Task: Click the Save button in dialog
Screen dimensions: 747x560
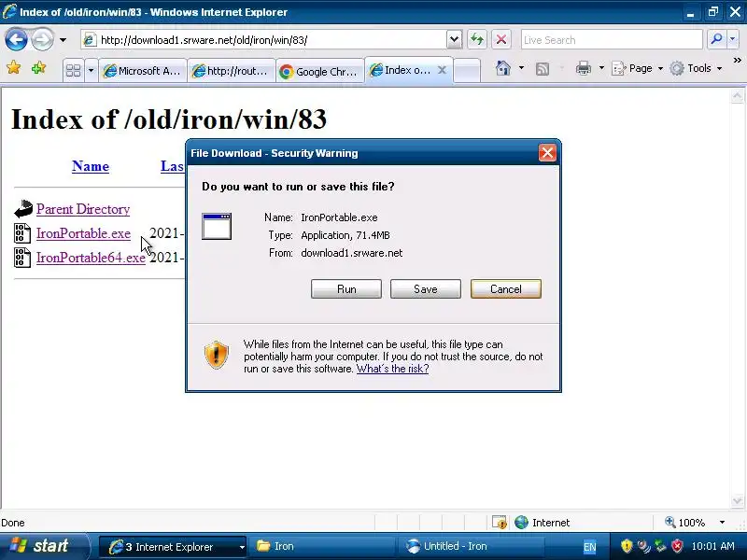Action: coord(426,289)
